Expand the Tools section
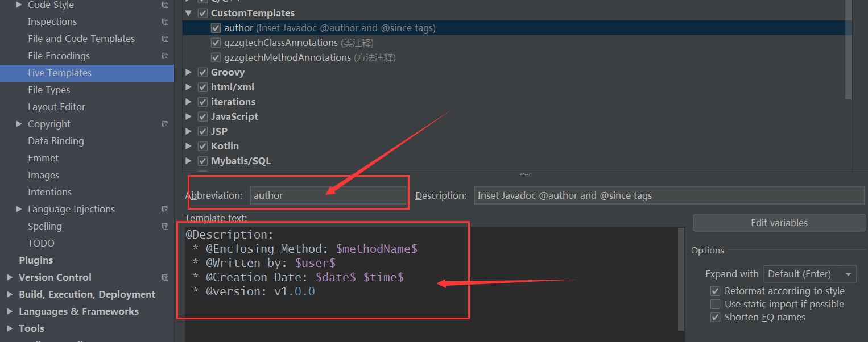868x342 pixels. [10, 328]
